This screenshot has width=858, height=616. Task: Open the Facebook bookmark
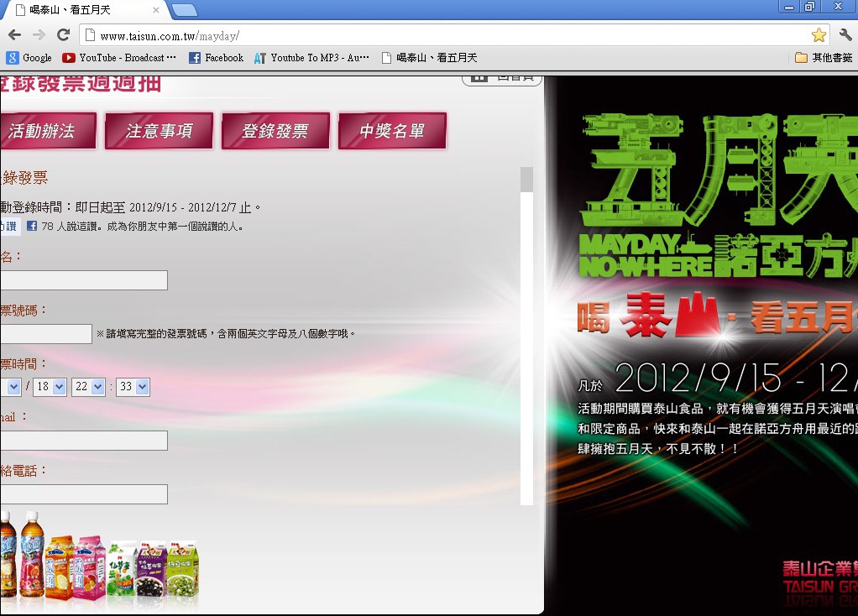pyautogui.click(x=216, y=57)
